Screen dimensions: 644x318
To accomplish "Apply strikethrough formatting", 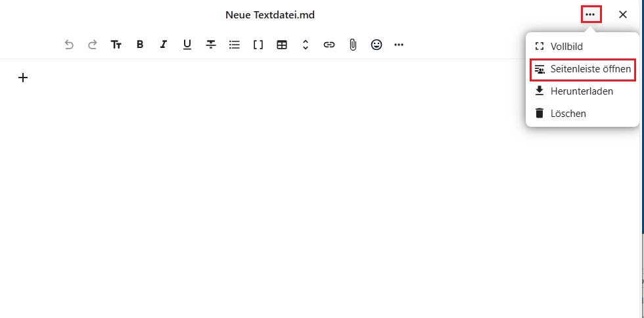I will [x=211, y=45].
